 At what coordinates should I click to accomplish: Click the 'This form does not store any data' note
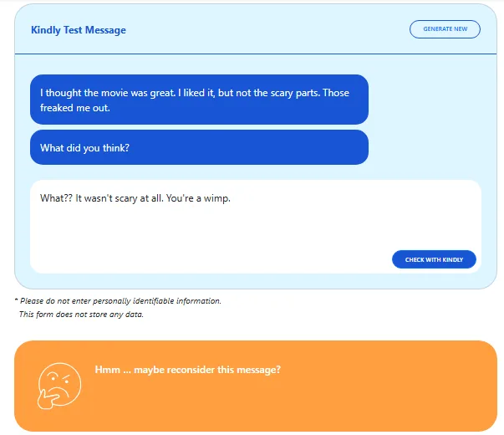coord(81,315)
